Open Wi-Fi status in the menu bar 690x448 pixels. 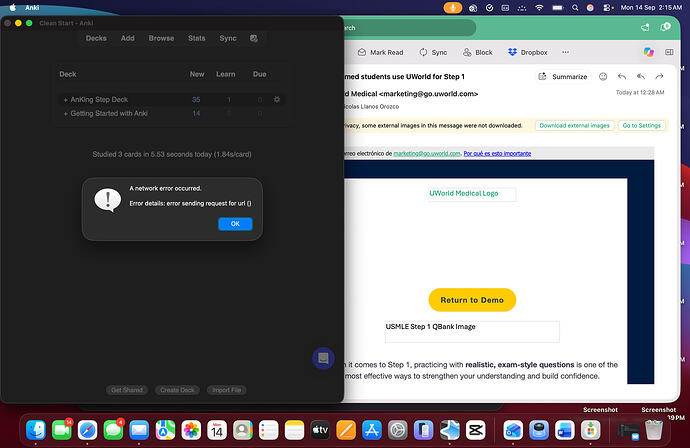point(539,7)
